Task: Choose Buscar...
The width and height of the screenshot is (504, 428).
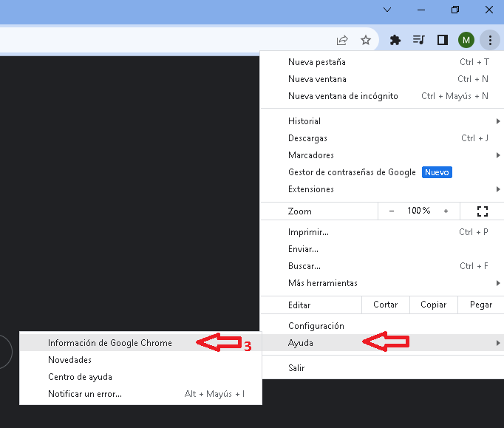Action: 382,266
